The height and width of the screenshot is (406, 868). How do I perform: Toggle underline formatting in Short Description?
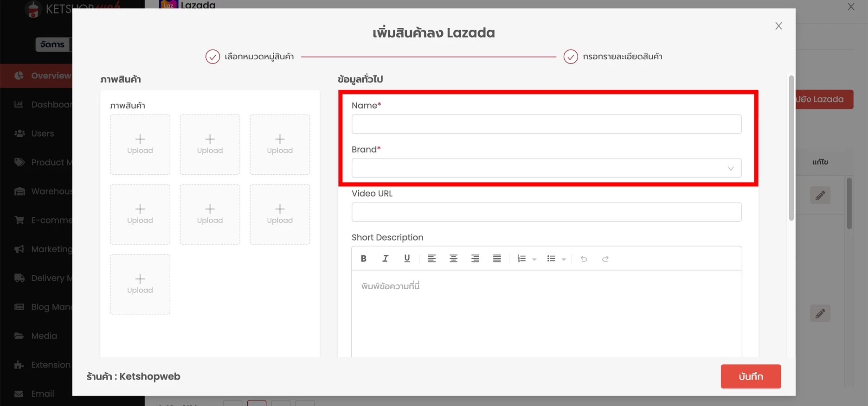407,259
